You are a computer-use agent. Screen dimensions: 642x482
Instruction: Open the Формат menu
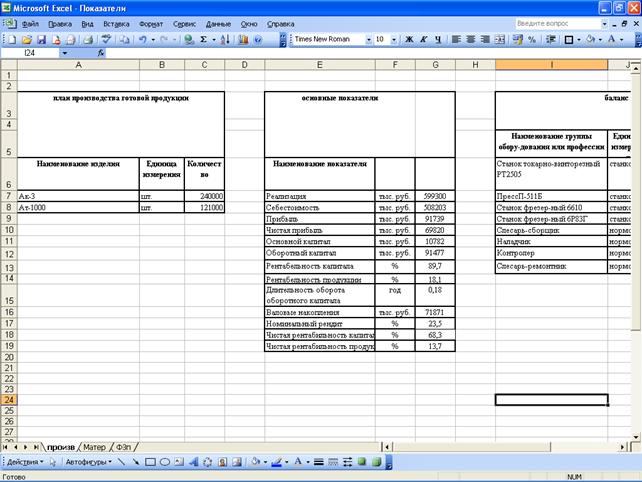151,24
